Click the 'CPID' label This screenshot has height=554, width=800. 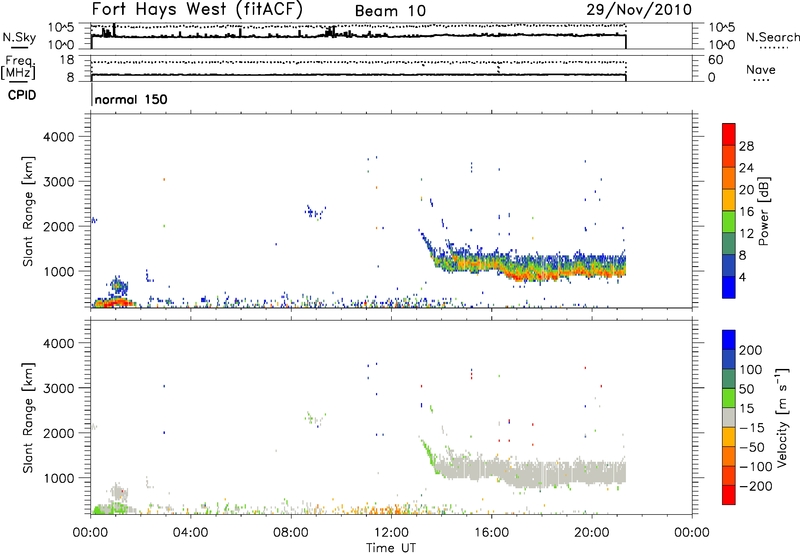(22, 95)
